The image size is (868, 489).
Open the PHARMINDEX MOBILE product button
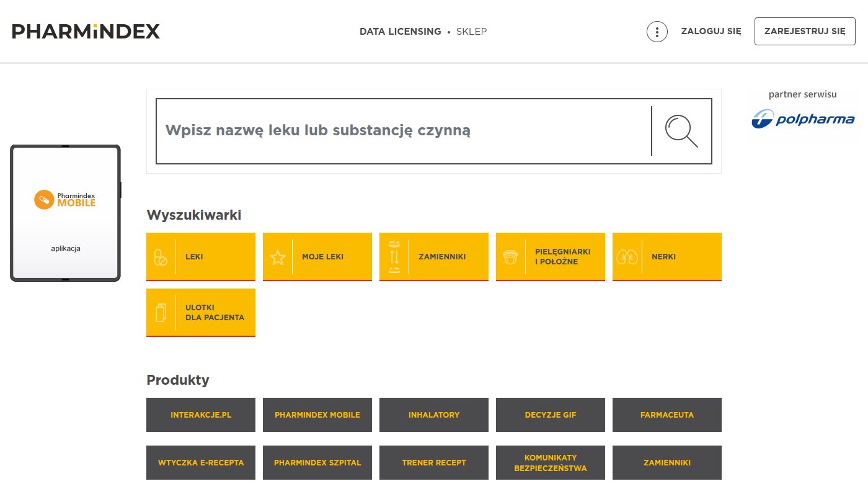(317, 415)
